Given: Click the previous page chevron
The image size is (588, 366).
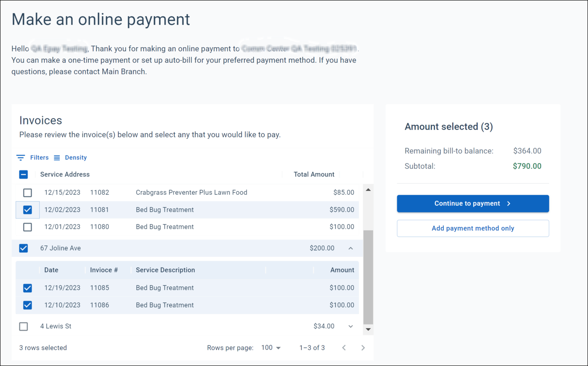Looking at the screenshot, I should click(x=344, y=347).
